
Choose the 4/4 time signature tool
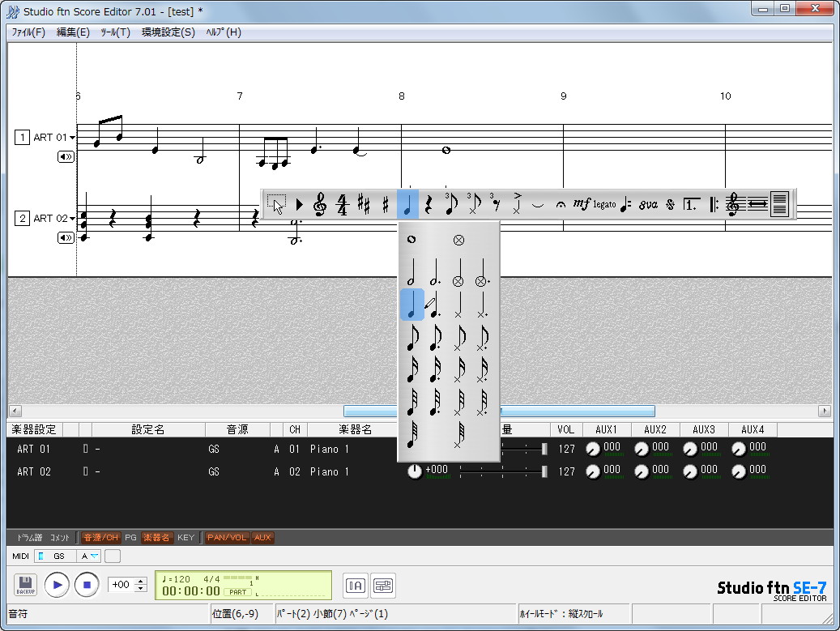[x=341, y=204]
